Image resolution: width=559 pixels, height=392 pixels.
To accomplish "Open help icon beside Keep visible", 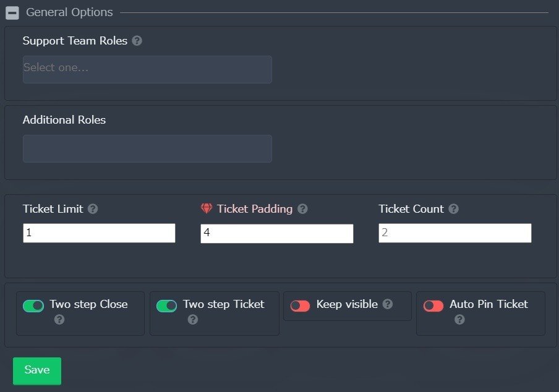I will (388, 304).
